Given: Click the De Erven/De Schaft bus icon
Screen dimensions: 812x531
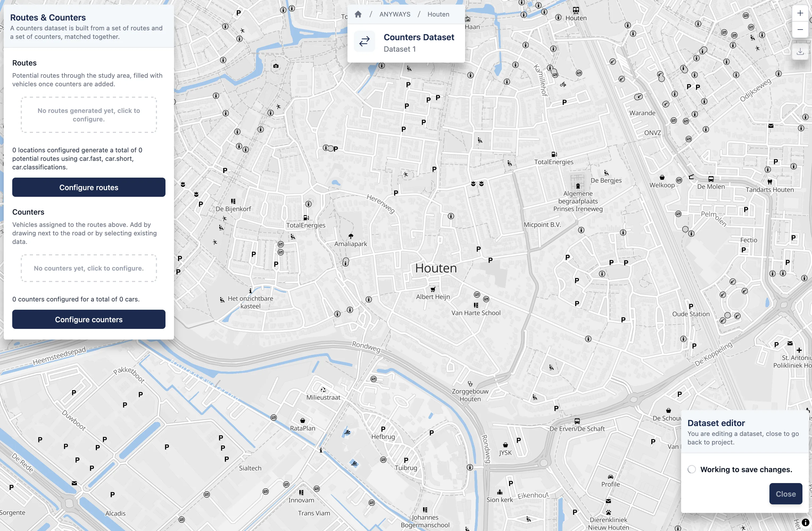Looking at the screenshot, I should click(x=577, y=421).
